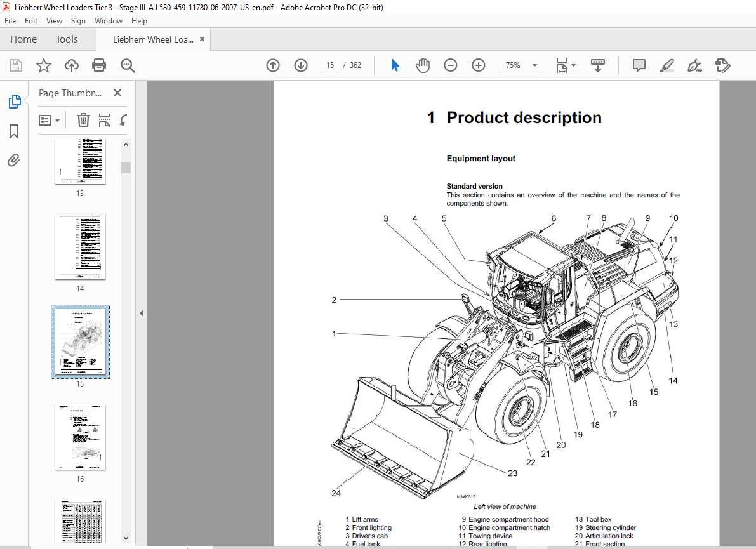Zoom out with minus icon

coord(450,65)
